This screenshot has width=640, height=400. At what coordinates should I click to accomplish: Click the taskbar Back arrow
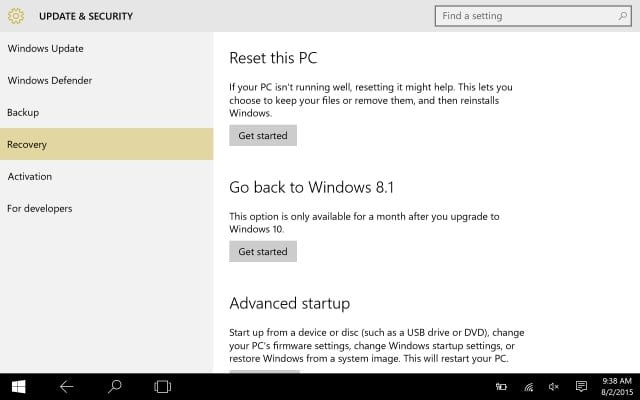pos(67,387)
